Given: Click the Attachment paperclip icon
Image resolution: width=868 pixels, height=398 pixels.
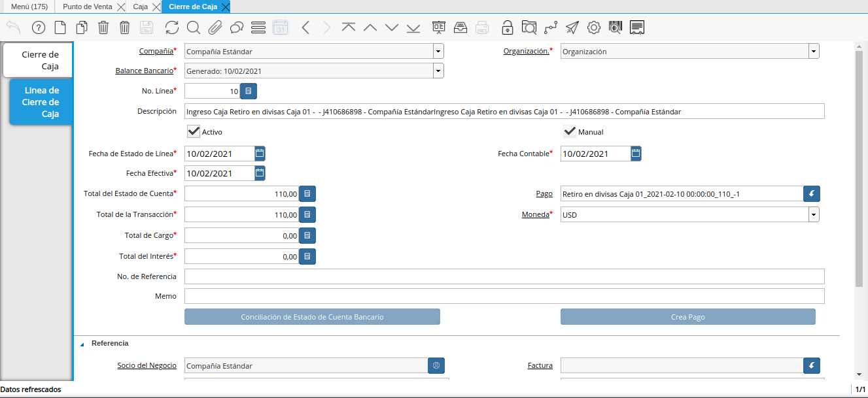Looking at the screenshot, I should tap(215, 27).
